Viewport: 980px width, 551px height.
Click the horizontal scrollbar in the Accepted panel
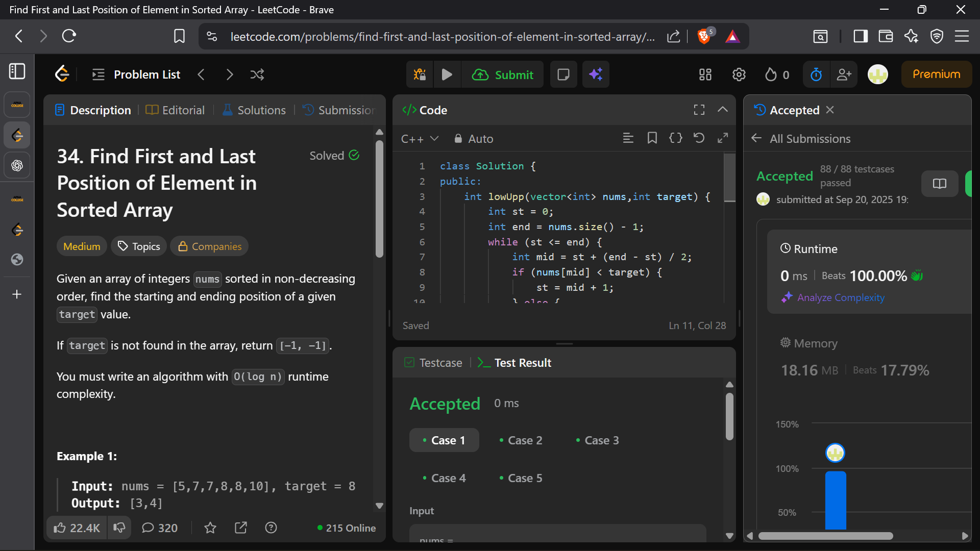825,536
